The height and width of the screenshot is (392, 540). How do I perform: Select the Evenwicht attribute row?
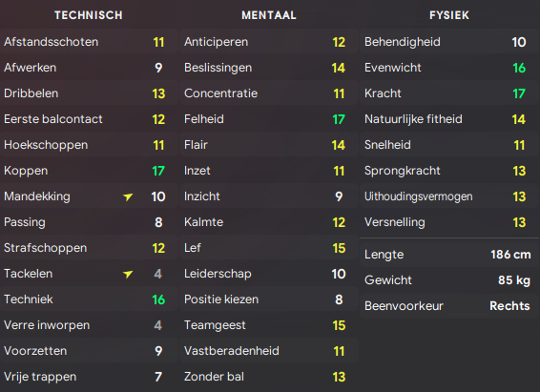click(x=449, y=68)
